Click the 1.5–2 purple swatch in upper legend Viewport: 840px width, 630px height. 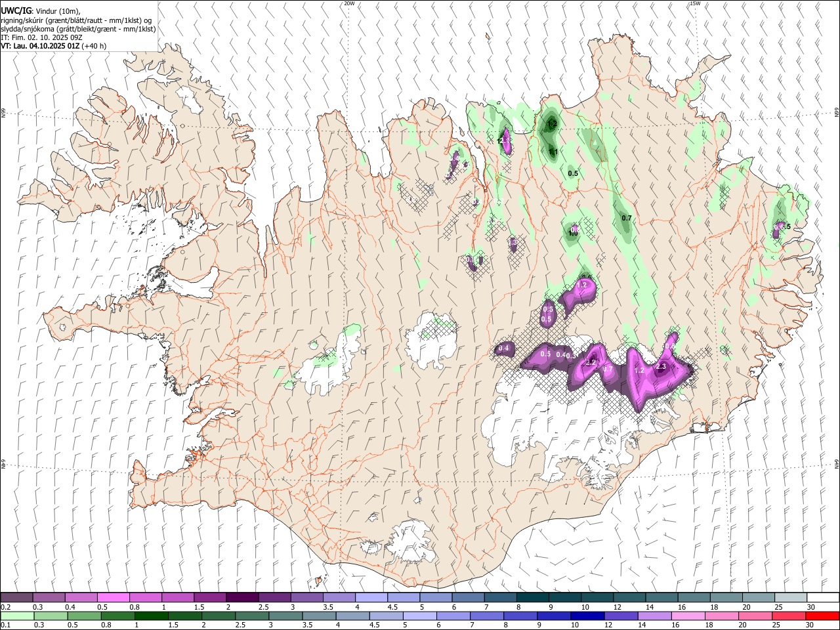[x=209, y=598]
